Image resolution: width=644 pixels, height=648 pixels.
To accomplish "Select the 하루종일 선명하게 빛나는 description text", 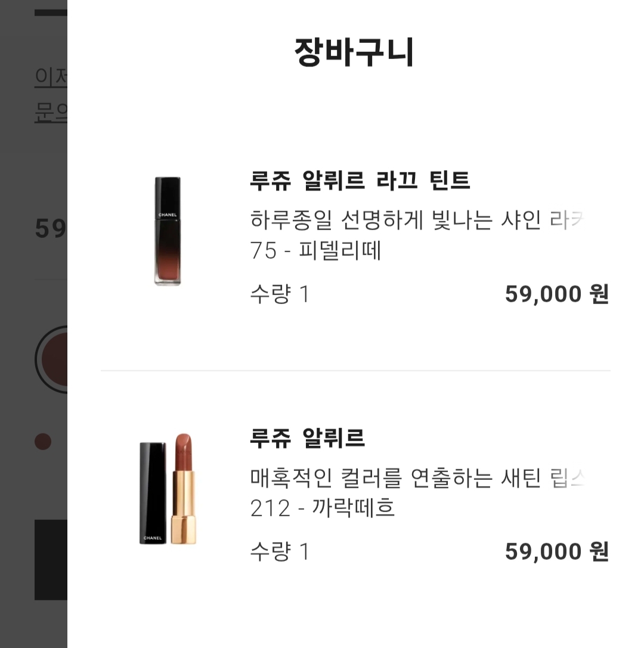I will 417,220.
